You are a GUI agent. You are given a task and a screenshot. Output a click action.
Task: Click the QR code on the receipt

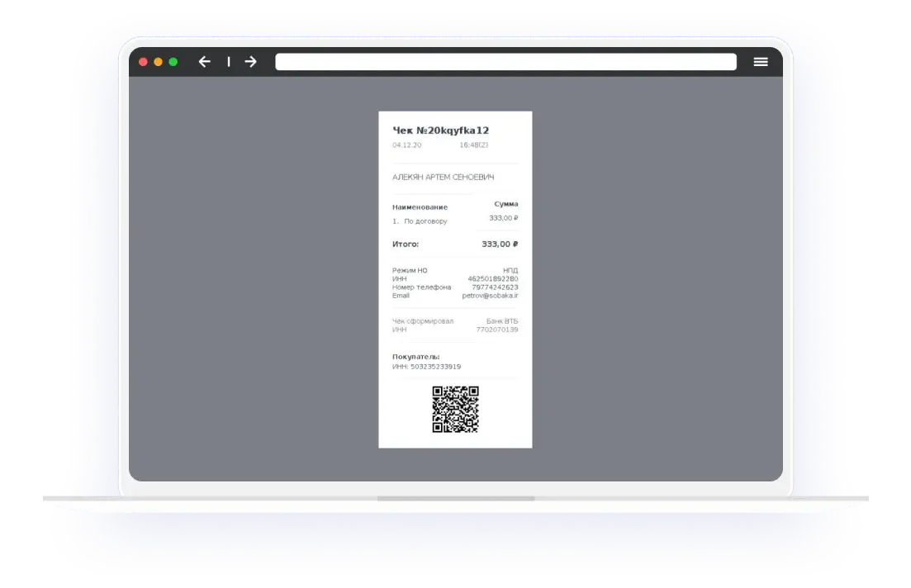455,409
